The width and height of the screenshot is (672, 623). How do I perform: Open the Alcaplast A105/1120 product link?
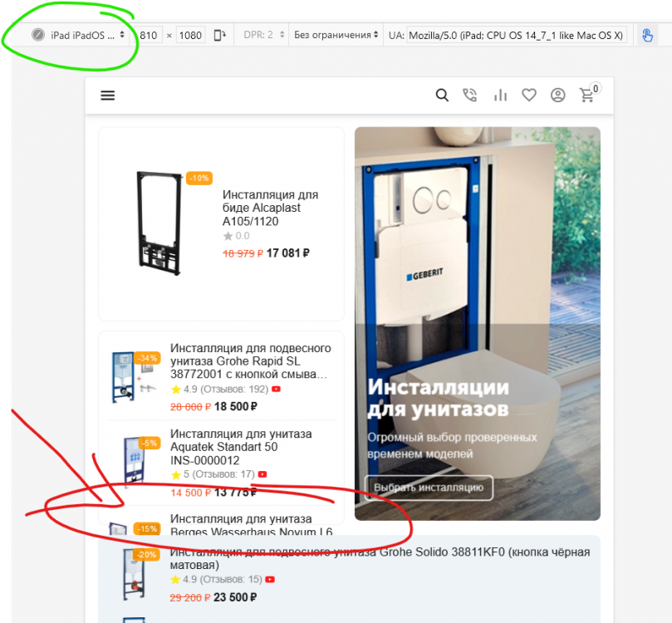tap(270, 208)
